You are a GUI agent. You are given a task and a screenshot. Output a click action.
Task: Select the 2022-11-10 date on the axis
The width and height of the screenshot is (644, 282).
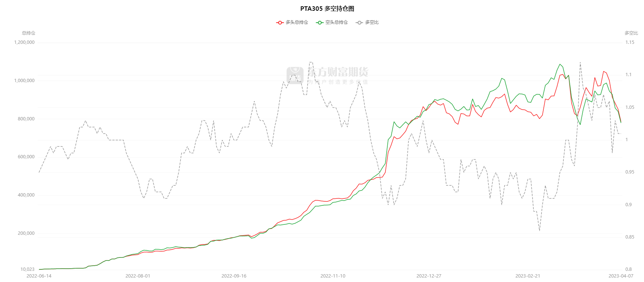[333, 276]
